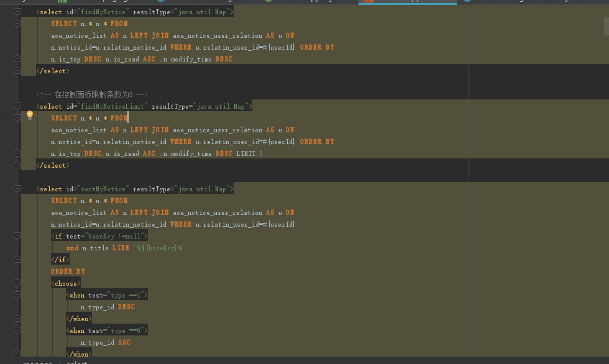The width and height of the screenshot is (609, 364).
Task: Click the Chinese comment line above findMyNoticeLimit
Action: [x=92, y=94]
